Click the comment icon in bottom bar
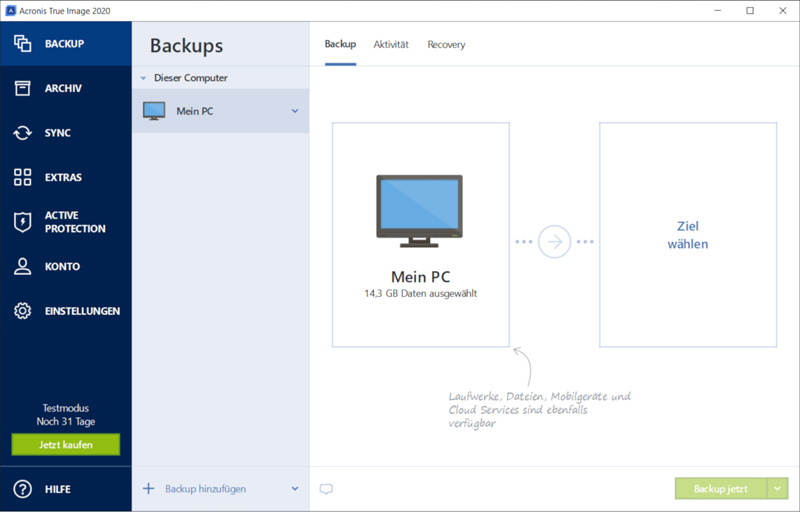 click(326, 489)
